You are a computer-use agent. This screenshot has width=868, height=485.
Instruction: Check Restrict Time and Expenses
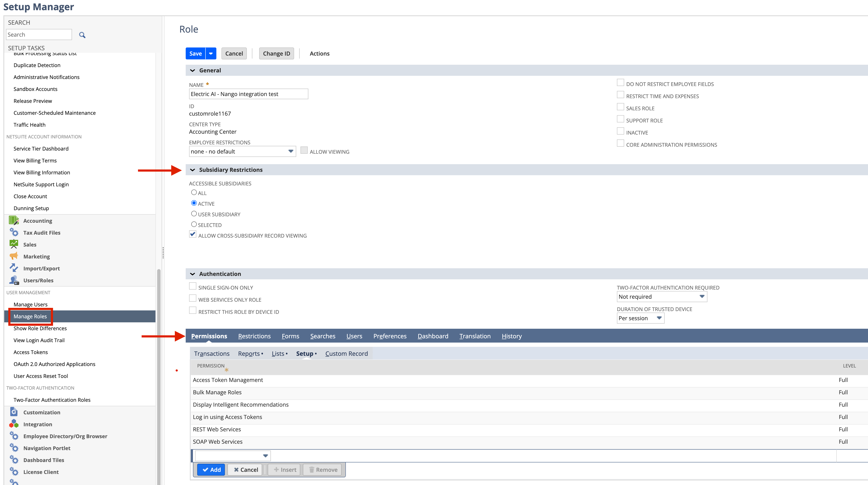(x=620, y=95)
